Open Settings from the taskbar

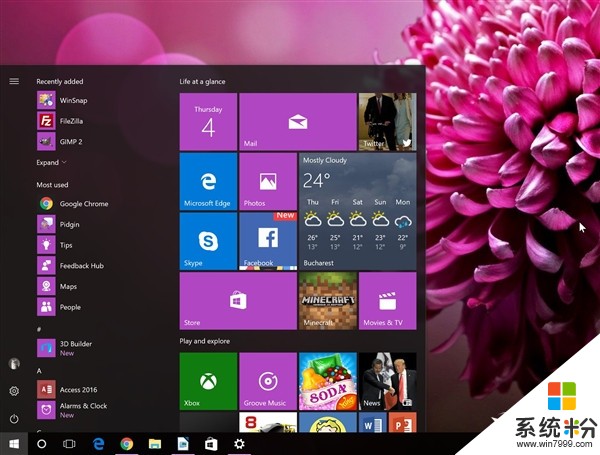point(239,444)
